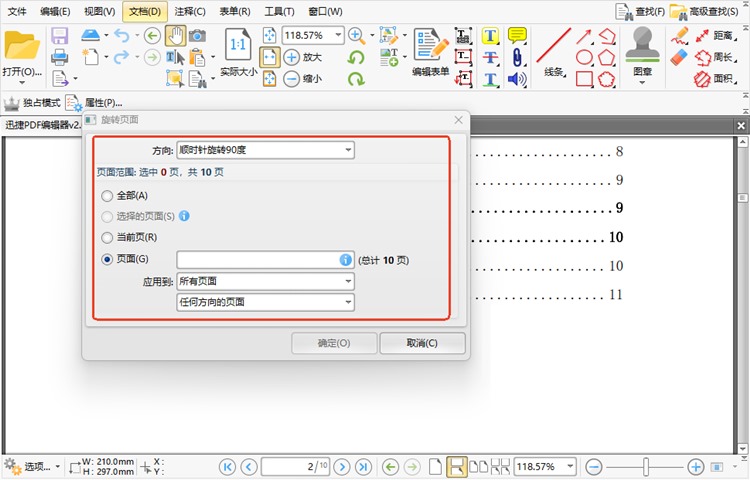
Task: Click the zoom out 缩小 button
Action: [x=302, y=78]
